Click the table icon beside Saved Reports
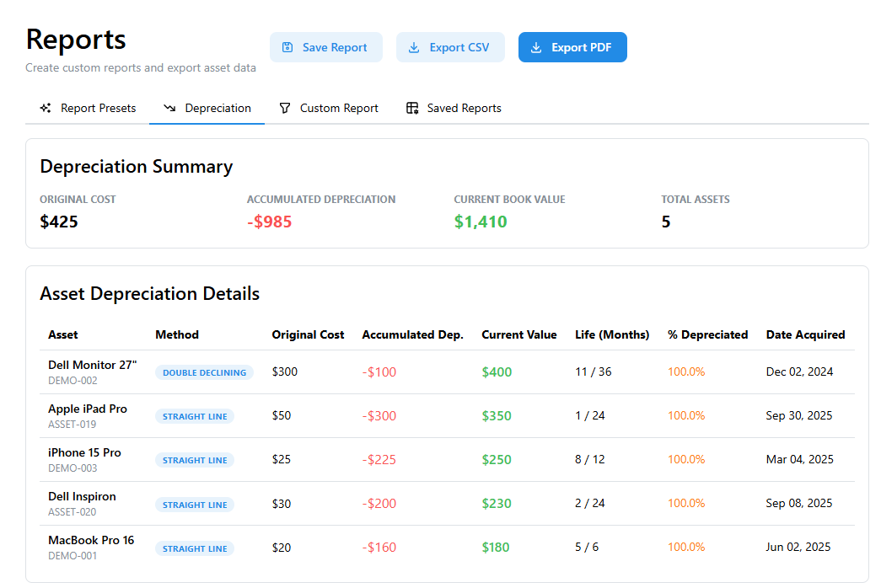The width and height of the screenshot is (881, 588). pos(412,109)
